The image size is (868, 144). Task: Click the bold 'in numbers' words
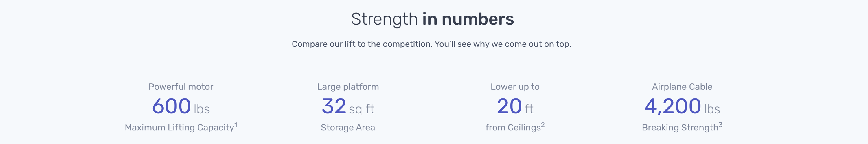[x=468, y=19]
